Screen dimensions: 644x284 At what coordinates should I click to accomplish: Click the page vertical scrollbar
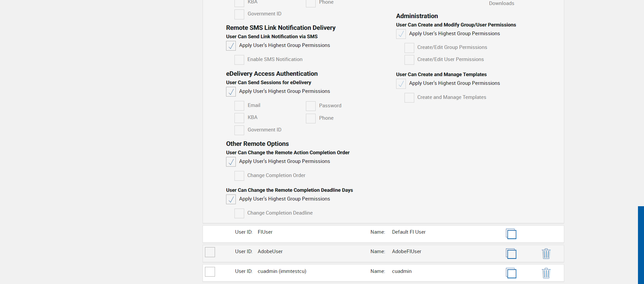tap(641, 245)
